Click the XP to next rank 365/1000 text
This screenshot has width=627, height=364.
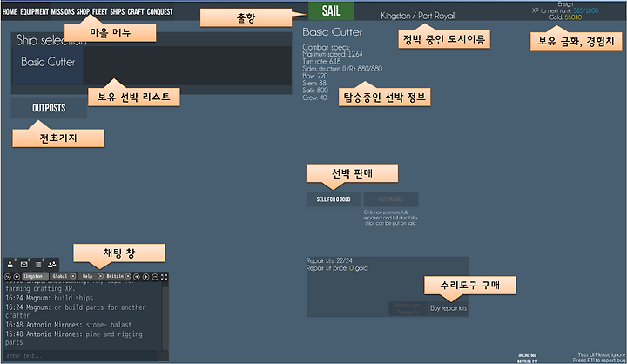click(565, 10)
